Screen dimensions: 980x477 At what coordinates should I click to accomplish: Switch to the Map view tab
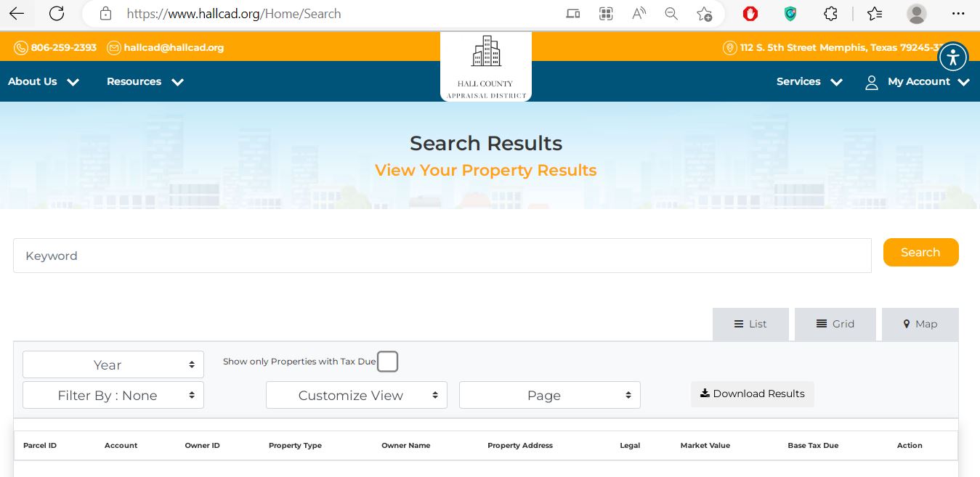920,325
